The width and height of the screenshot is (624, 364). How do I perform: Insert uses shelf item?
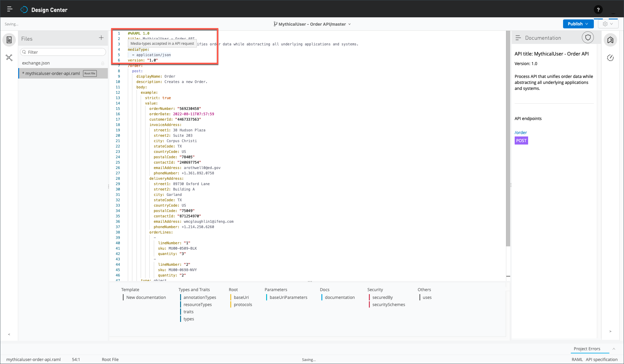tap(427, 297)
